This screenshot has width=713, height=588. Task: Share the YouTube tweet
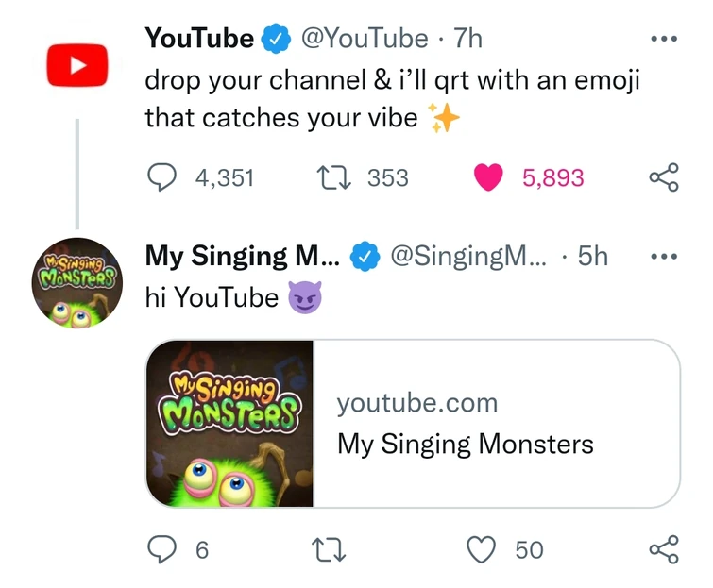click(664, 177)
